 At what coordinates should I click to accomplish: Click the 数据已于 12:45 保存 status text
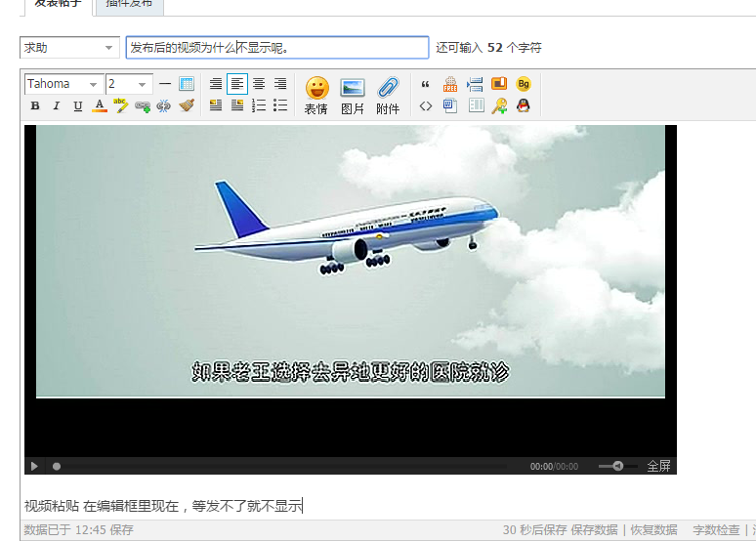point(78,530)
